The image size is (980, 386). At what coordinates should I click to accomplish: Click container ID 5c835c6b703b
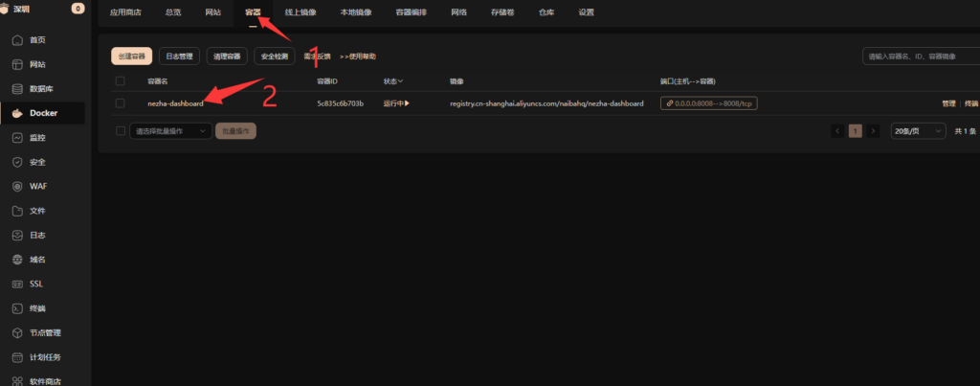341,103
